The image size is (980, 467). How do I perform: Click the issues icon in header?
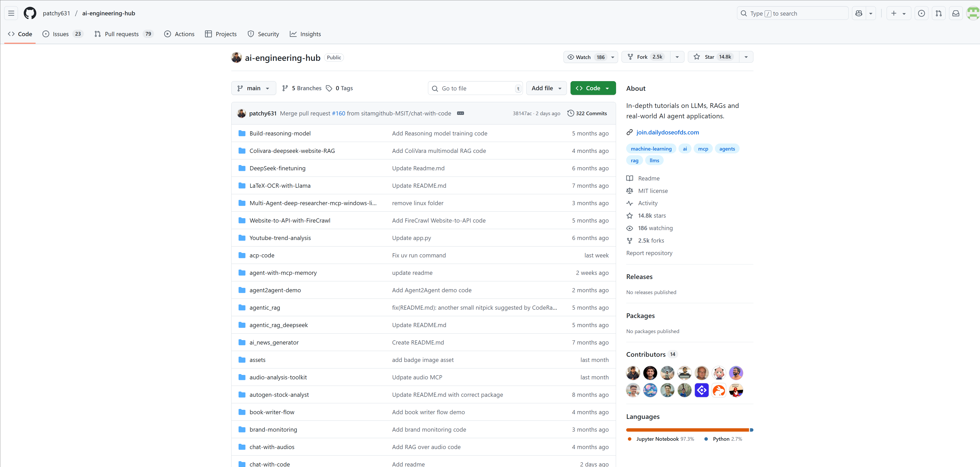(x=921, y=13)
